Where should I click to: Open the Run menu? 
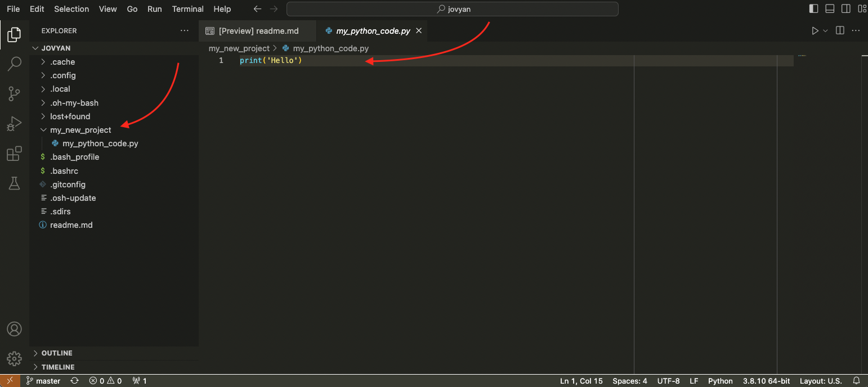pos(155,9)
